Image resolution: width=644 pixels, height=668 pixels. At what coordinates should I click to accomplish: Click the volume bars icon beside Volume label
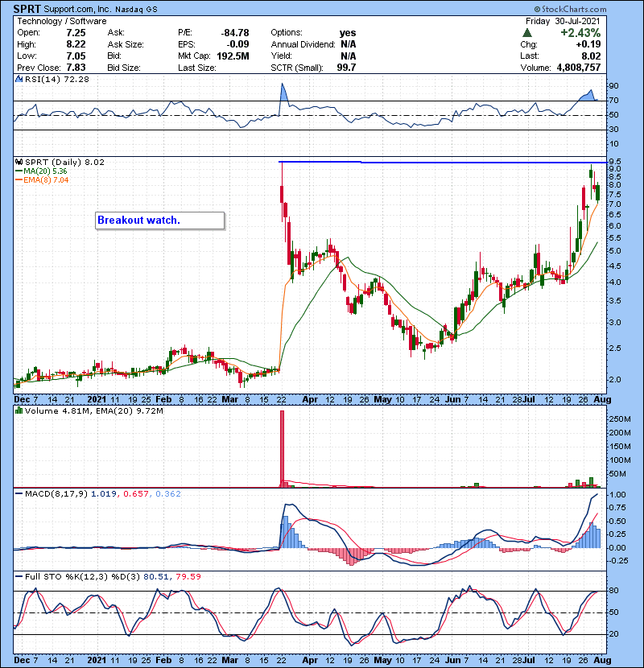pyautogui.click(x=19, y=410)
